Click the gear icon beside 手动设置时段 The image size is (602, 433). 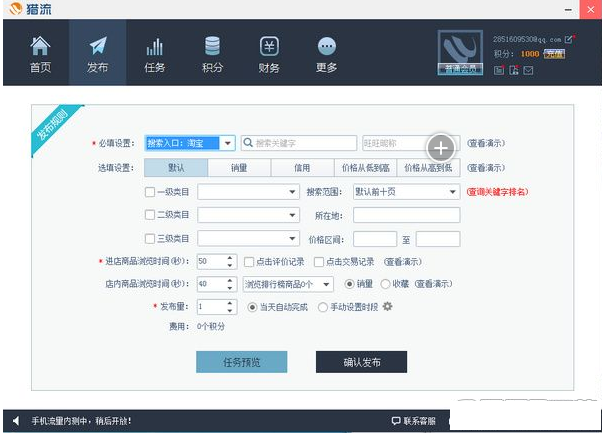(387, 307)
